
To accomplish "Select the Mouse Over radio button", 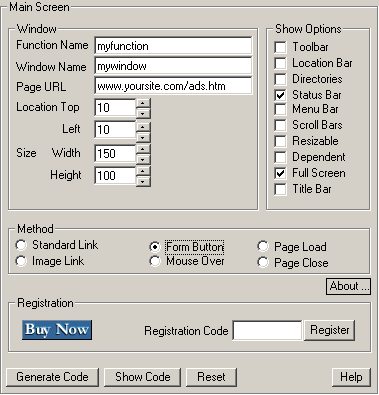I will tap(155, 261).
